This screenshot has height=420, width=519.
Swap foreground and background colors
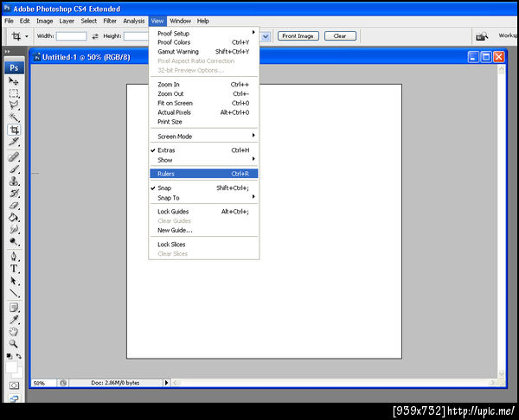tap(18, 356)
